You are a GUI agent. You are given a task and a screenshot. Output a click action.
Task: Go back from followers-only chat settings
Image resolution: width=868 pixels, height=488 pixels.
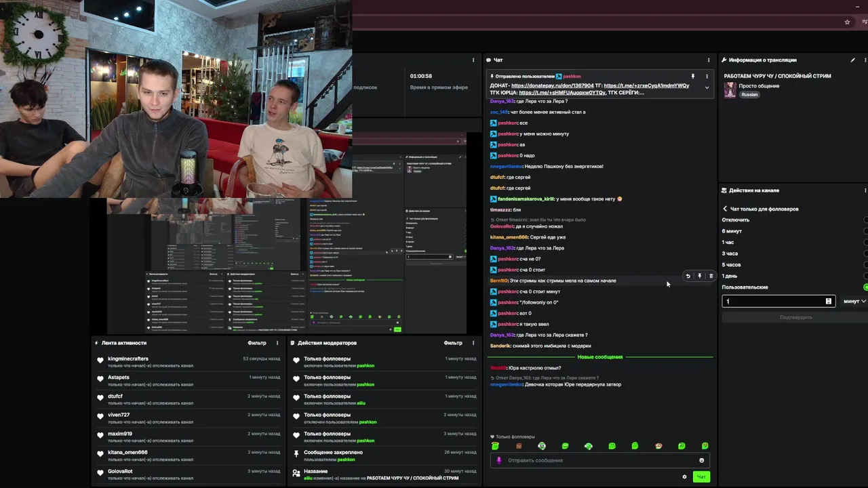click(x=725, y=209)
